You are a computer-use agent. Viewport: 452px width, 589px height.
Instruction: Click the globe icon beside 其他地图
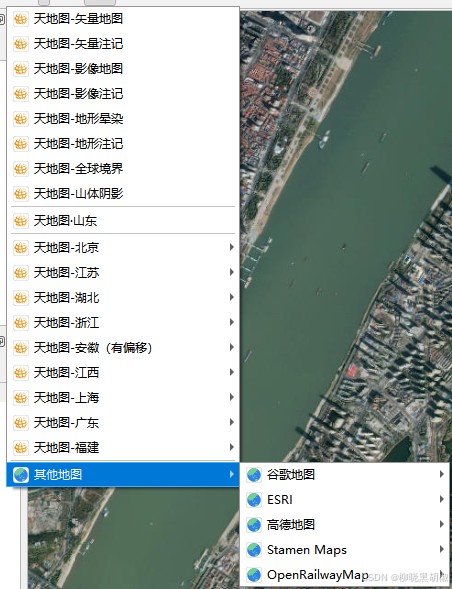(21, 475)
